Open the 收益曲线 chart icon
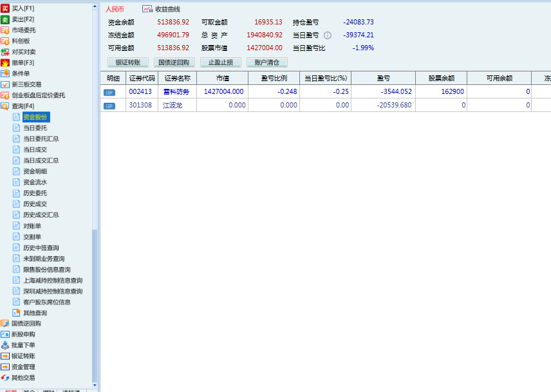 [147, 9]
